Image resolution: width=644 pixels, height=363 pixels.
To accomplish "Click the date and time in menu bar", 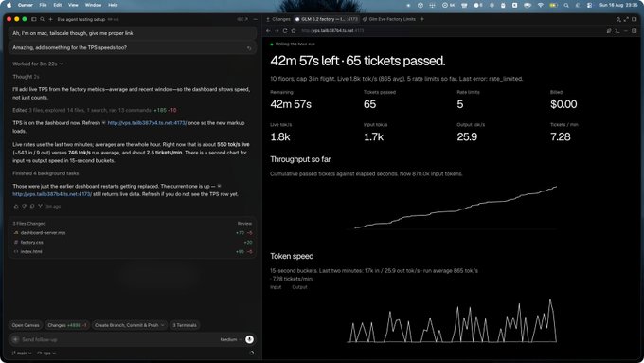I will [618, 5].
